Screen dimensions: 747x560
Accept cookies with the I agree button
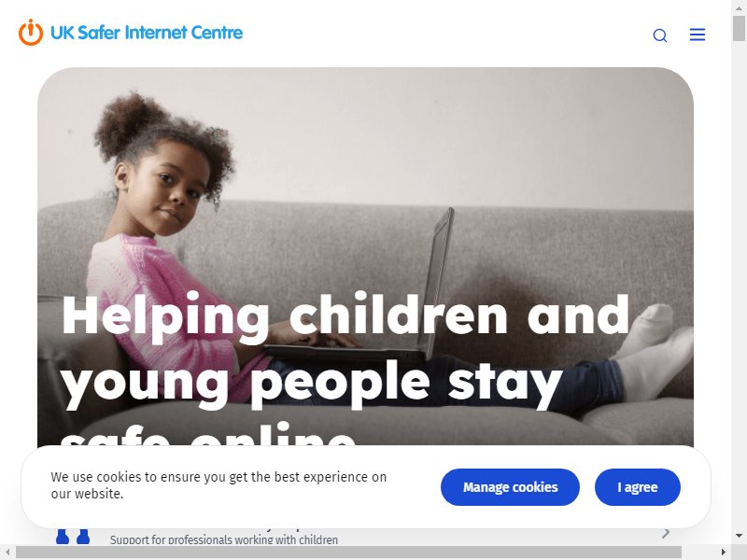[x=637, y=487]
